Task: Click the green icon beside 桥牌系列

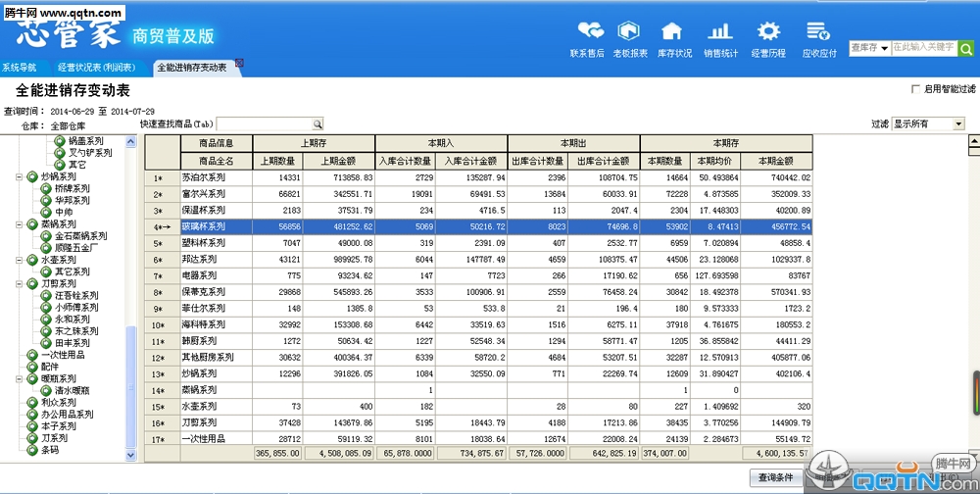Action: click(46, 188)
